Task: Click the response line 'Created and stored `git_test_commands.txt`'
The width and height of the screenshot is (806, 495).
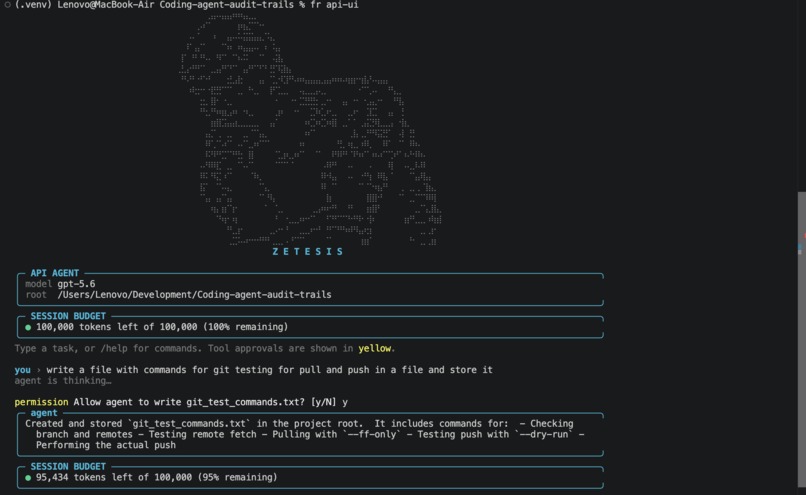Action: [138, 424]
